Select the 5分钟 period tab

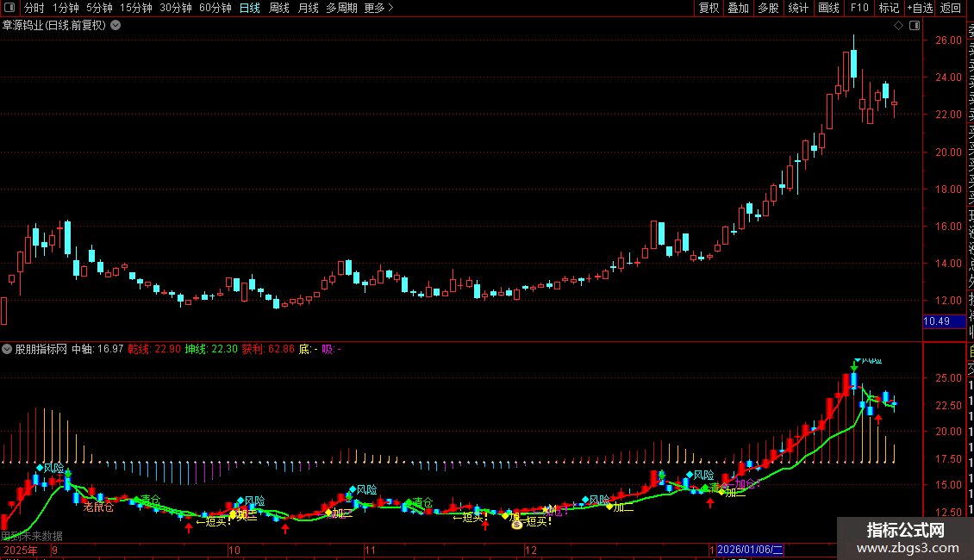99,8
